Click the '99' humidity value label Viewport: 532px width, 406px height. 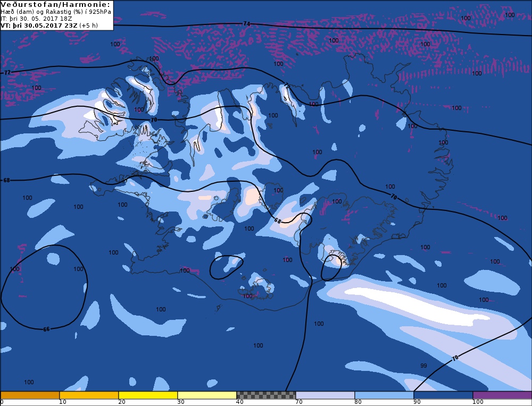click(x=423, y=366)
